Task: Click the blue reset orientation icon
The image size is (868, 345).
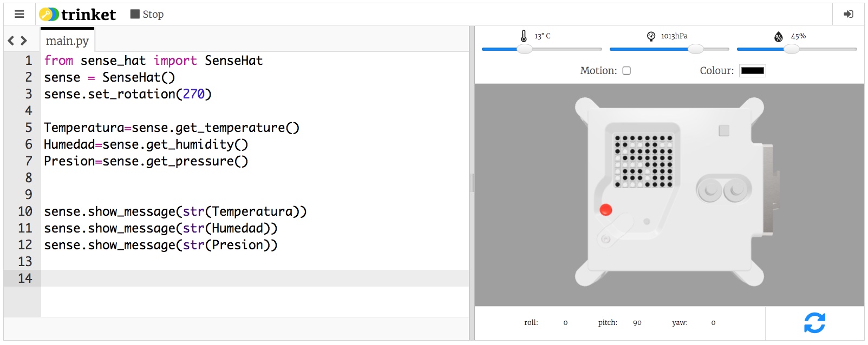Action: 814,323
